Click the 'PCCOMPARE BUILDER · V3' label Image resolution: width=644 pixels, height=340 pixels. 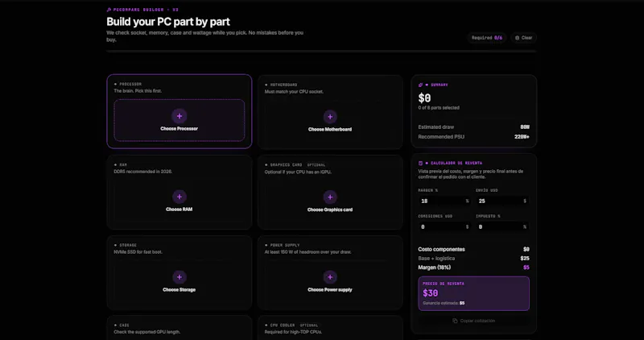pos(146,10)
